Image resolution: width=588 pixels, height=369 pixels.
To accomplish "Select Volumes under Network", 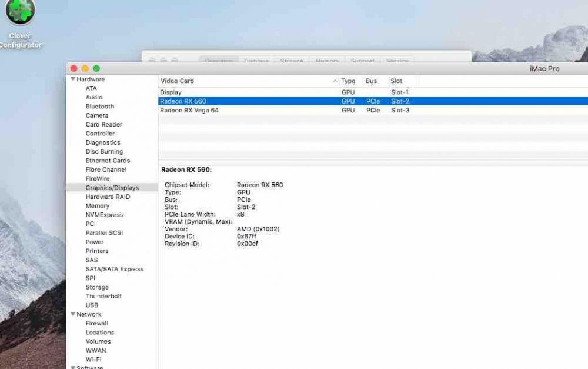I will point(98,341).
